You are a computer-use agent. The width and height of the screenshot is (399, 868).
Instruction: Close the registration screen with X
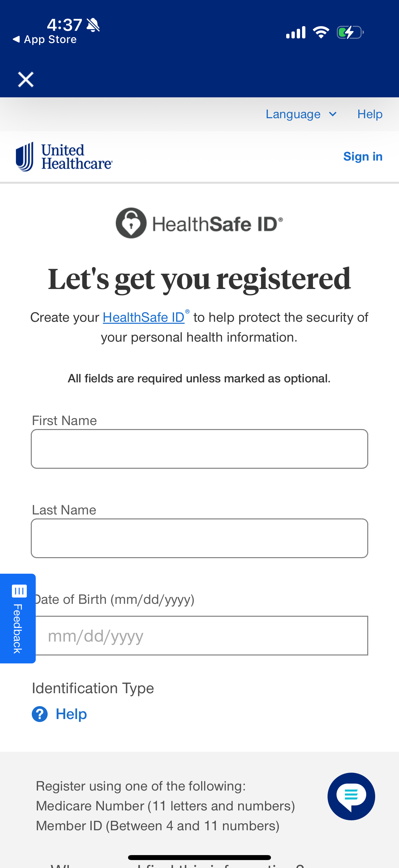point(25,79)
